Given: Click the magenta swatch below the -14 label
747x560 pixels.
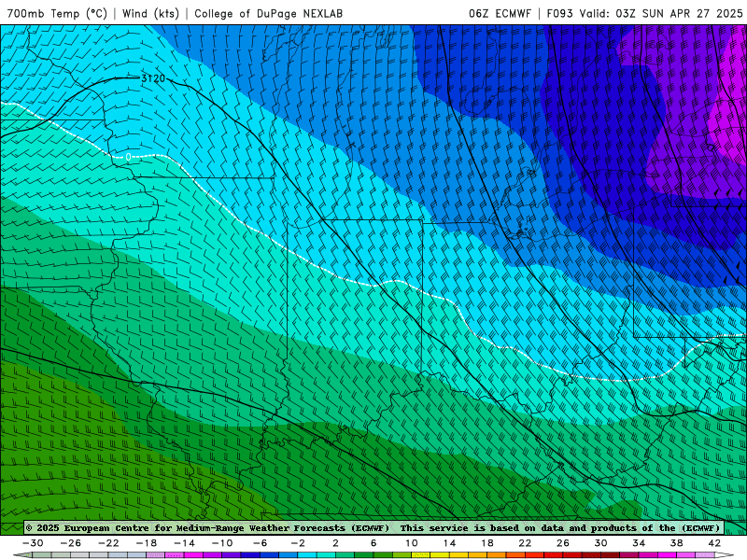Looking at the screenshot, I should coord(194,555).
